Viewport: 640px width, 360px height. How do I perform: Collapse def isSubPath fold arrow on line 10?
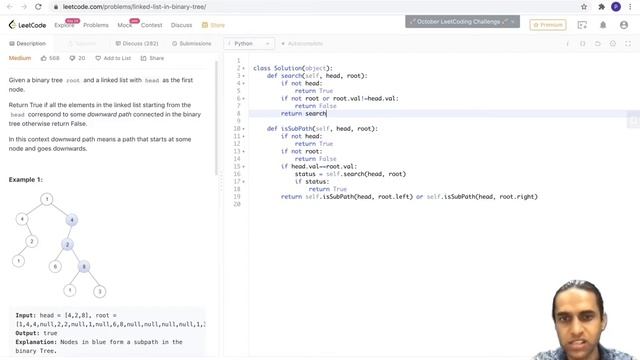(x=244, y=129)
